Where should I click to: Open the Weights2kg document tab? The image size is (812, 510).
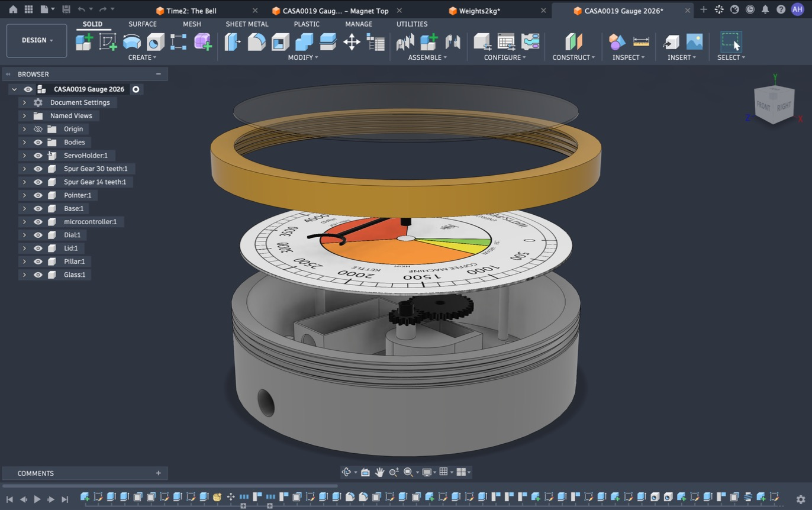(x=480, y=11)
